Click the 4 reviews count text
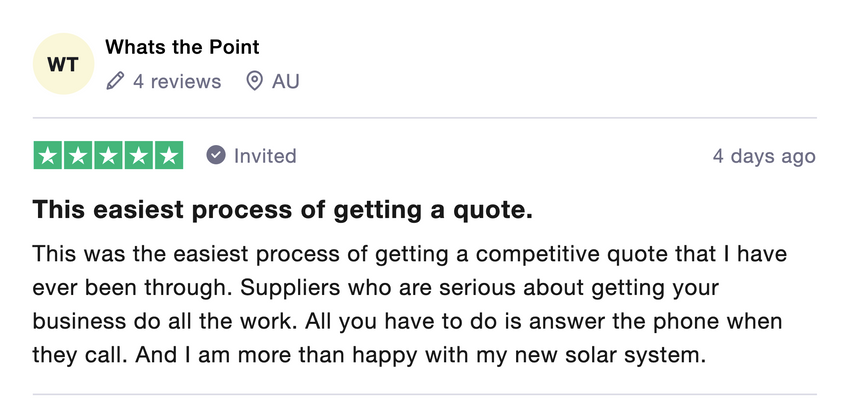This screenshot has width=849, height=408. click(177, 82)
